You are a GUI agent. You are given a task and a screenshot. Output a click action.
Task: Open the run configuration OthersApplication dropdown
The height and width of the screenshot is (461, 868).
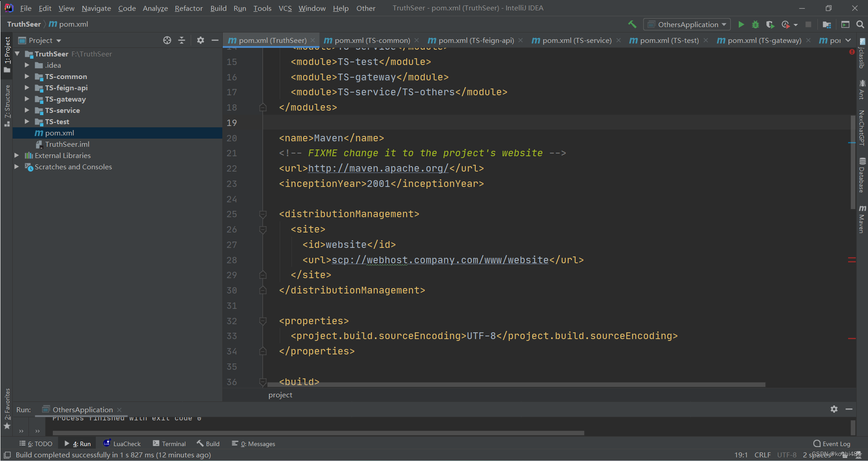[x=687, y=24]
